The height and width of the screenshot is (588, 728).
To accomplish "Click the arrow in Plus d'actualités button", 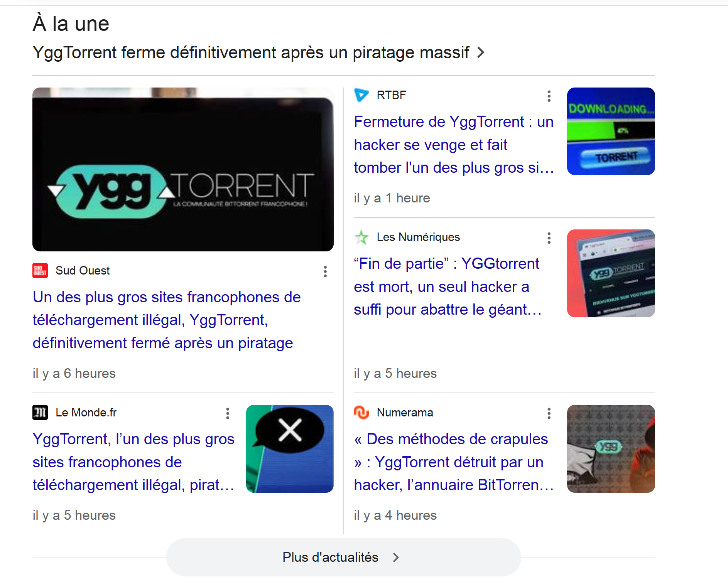I will point(396,557).
